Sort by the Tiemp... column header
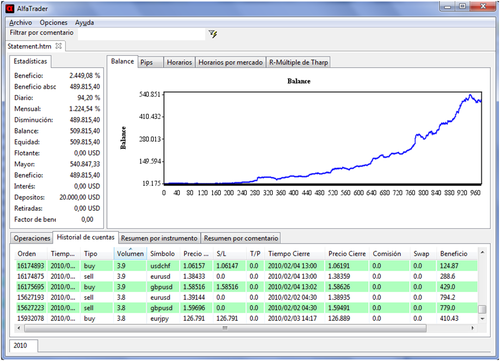Viewport: 500px width, 361px height. point(63,254)
